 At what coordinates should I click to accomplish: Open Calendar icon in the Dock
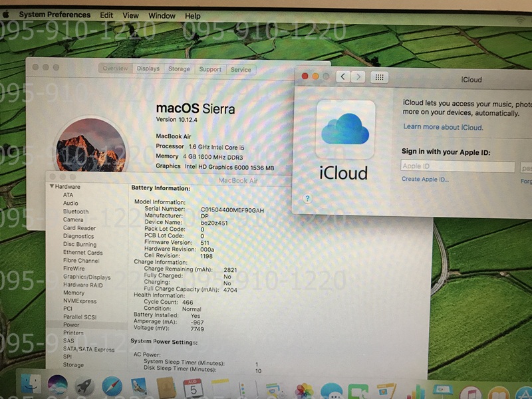point(194,389)
